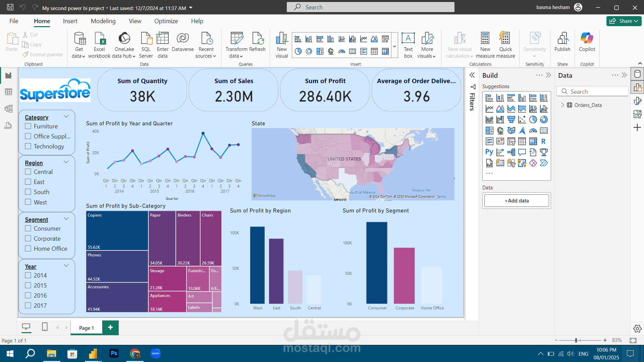Tick the West region checkbox
This screenshot has height=362, width=644.
(x=28, y=202)
